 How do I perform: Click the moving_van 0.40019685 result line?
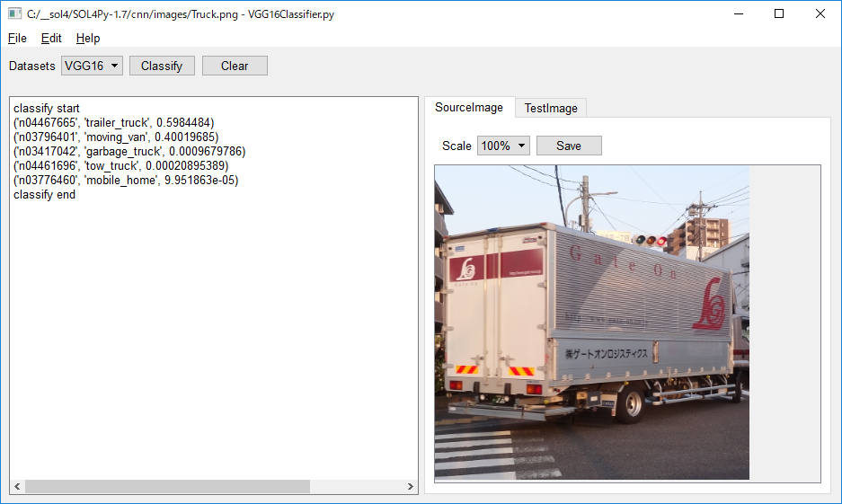[x=116, y=137]
